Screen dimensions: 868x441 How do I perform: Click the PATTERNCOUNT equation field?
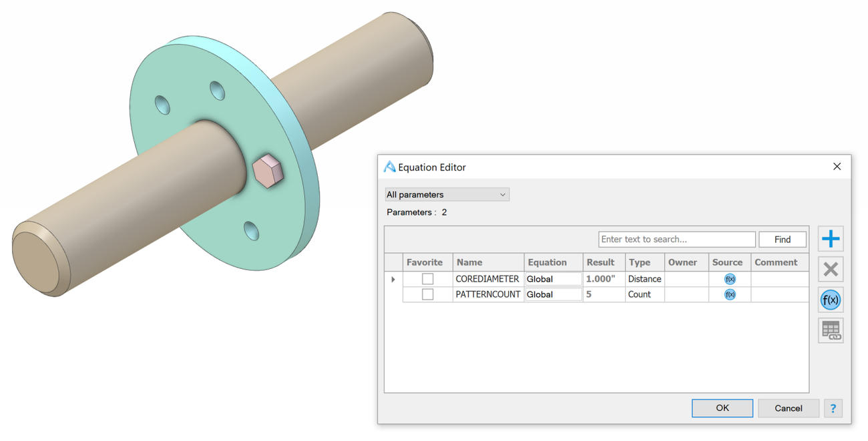[x=554, y=294]
